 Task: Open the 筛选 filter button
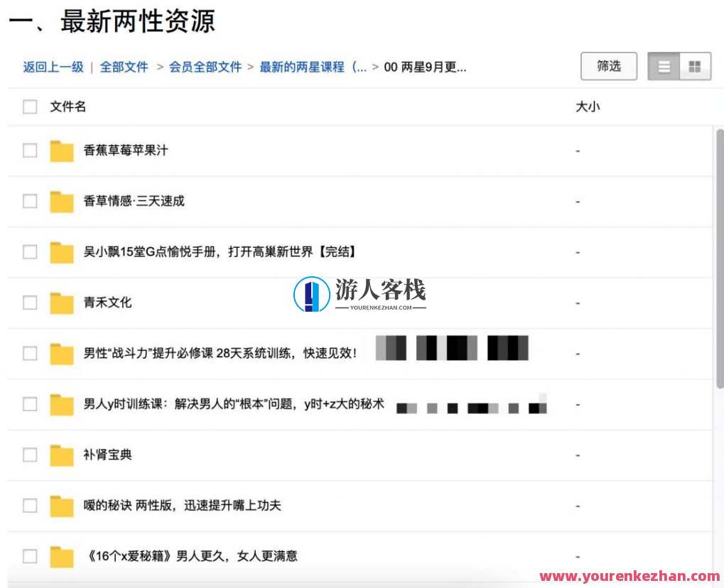pos(608,66)
